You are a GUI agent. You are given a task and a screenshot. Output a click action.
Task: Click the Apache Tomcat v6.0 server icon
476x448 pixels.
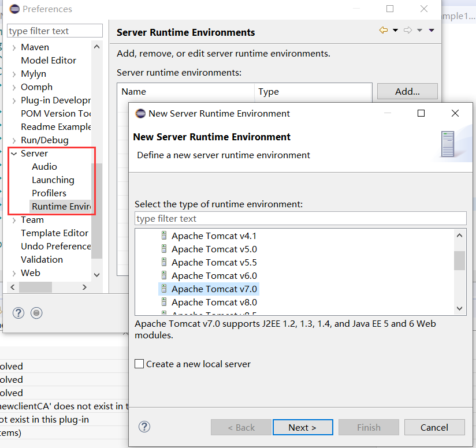[x=164, y=276]
